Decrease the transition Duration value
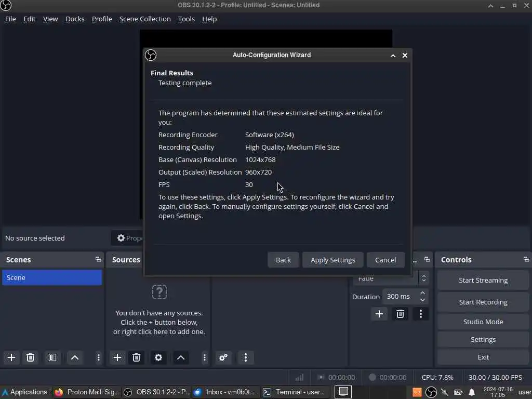Viewport: 532px width, 399px height. [x=422, y=300]
